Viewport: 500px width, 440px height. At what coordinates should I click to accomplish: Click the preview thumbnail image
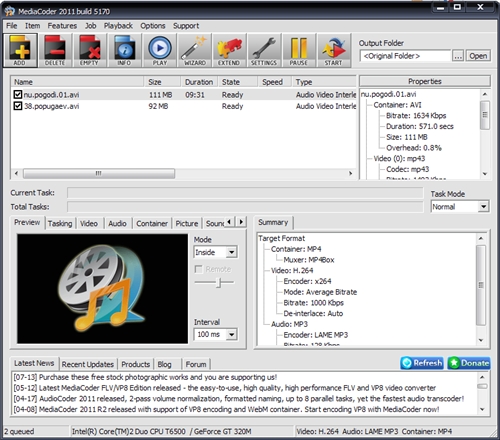click(x=102, y=289)
